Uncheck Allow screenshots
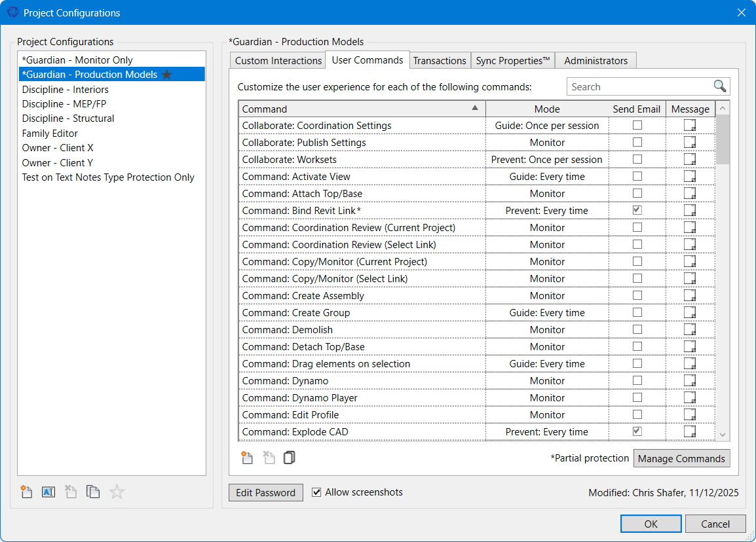 click(x=316, y=492)
